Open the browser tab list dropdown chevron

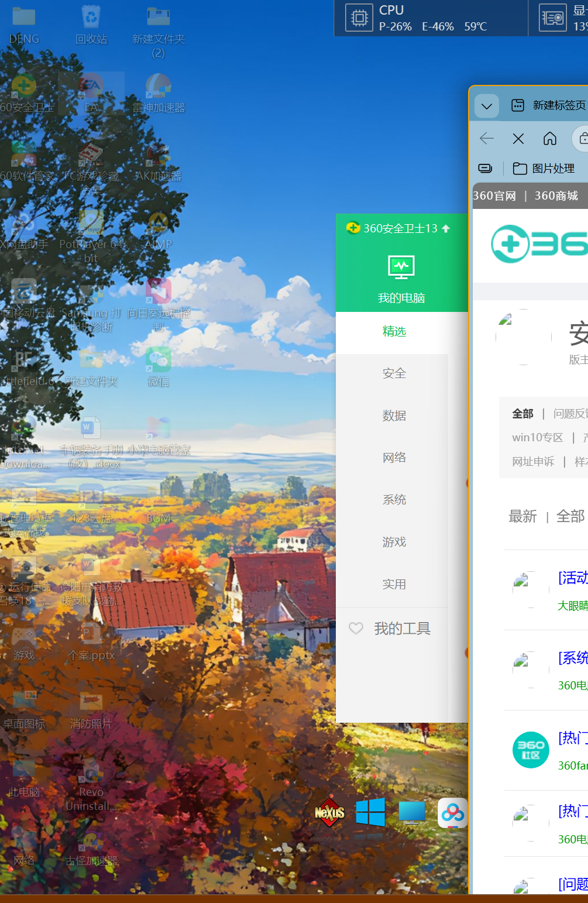pyautogui.click(x=486, y=106)
